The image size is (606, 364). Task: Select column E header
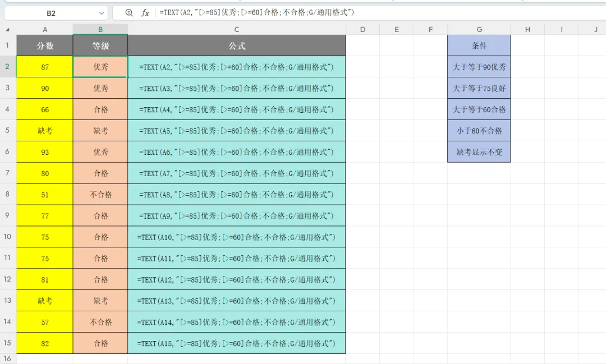pyautogui.click(x=397, y=29)
